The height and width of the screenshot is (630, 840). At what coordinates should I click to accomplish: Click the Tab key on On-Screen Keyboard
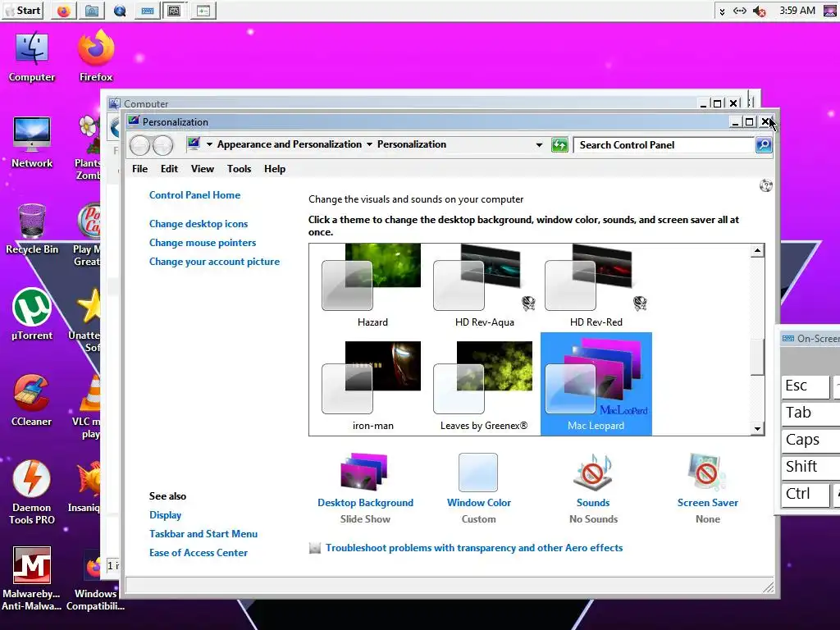click(810, 413)
